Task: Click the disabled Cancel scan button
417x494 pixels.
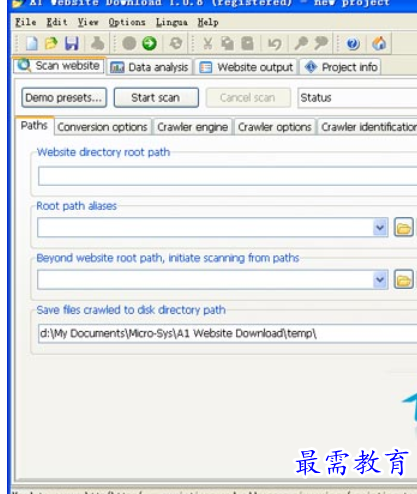Action: point(248,98)
